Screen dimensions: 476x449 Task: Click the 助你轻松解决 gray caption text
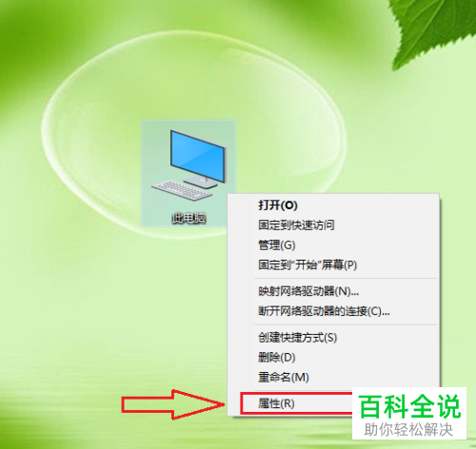click(408, 430)
